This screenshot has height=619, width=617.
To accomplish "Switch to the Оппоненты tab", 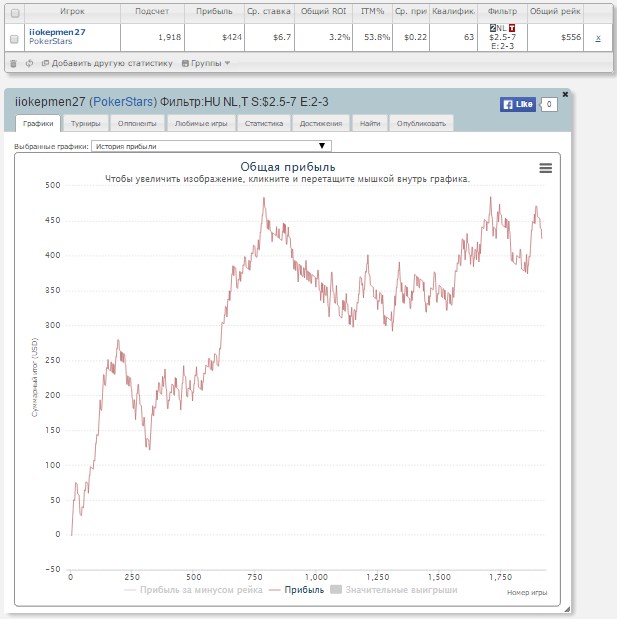I will point(137,123).
